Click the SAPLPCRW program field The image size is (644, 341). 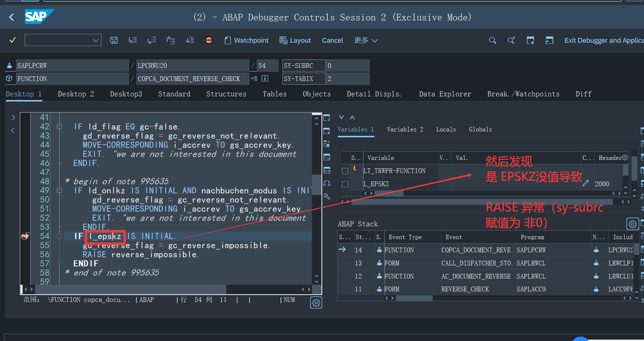click(x=72, y=66)
